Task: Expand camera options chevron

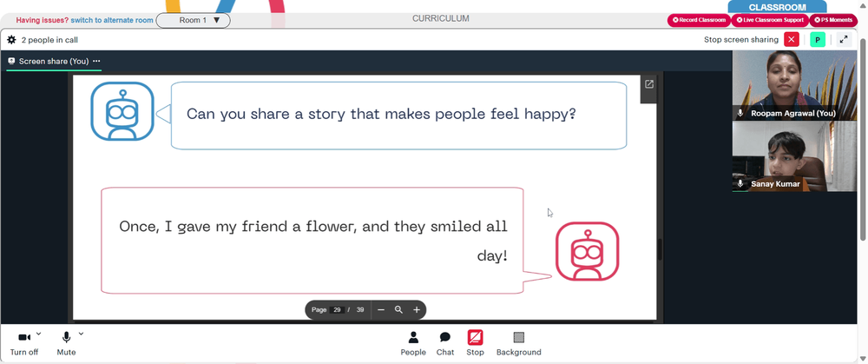Action: 38,334
